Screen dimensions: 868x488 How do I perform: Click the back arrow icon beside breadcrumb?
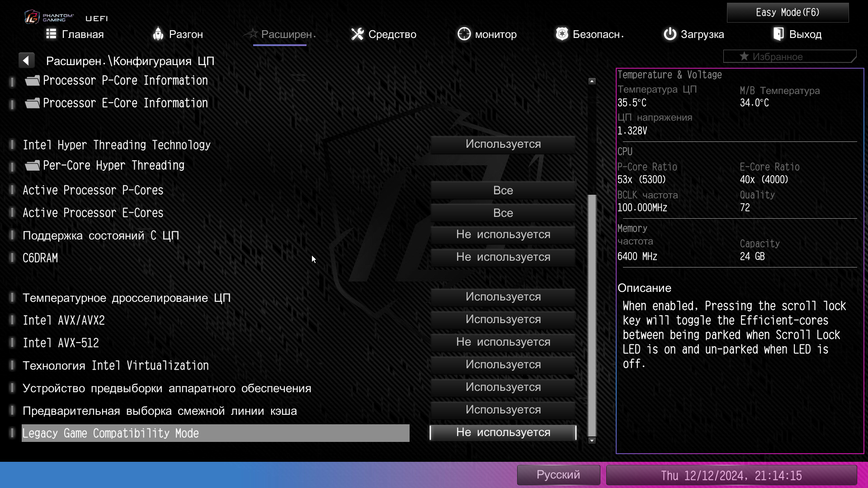(x=26, y=61)
